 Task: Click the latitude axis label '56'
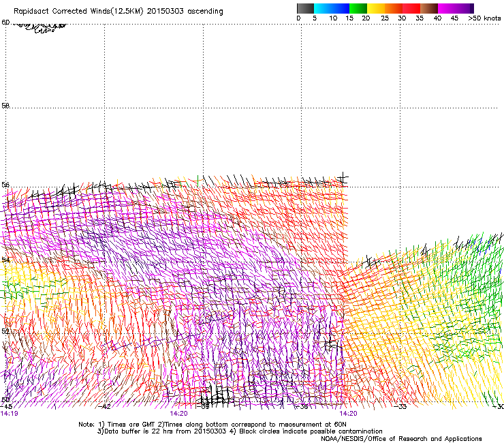(5, 185)
